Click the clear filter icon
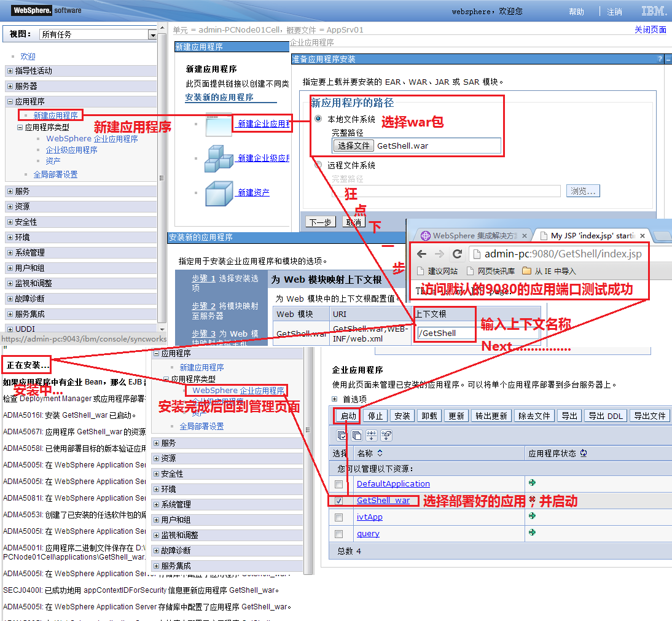The height and width of the screenshot is (621, 672). pyautogui.click(x=386, y=436)
